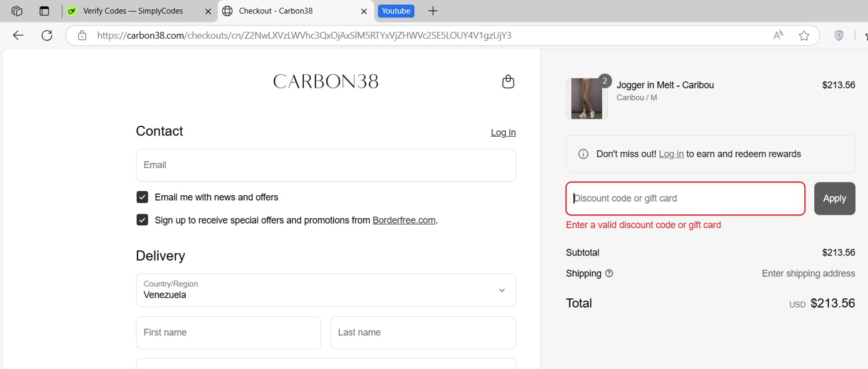Focus the First name field

click(x=229, y=333)
